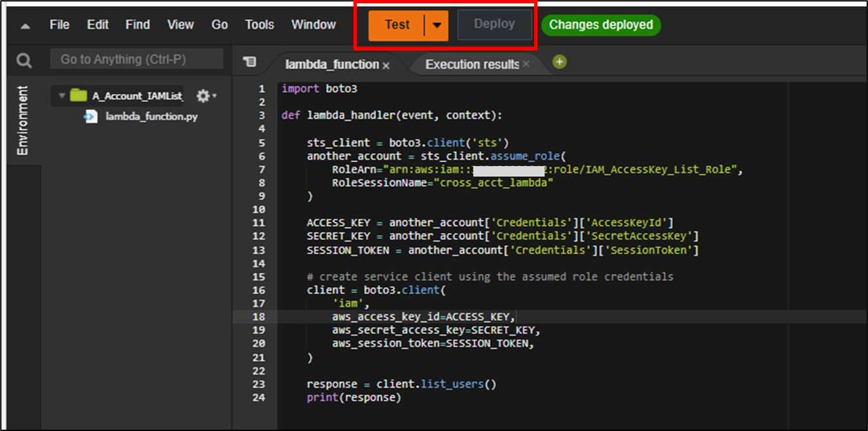Viewport: 868px width, 431px height.
Task: Open the File menu
Action: (x=60, y=25)
